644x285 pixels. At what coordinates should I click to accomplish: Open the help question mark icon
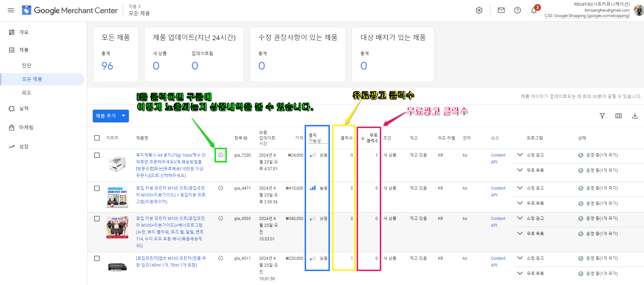point(518,10)
